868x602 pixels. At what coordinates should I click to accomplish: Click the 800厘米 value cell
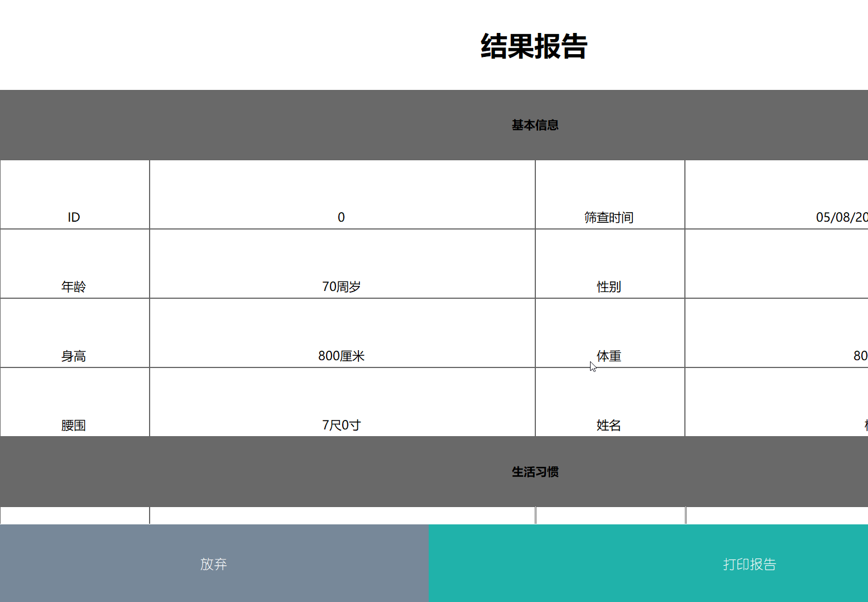342,333
